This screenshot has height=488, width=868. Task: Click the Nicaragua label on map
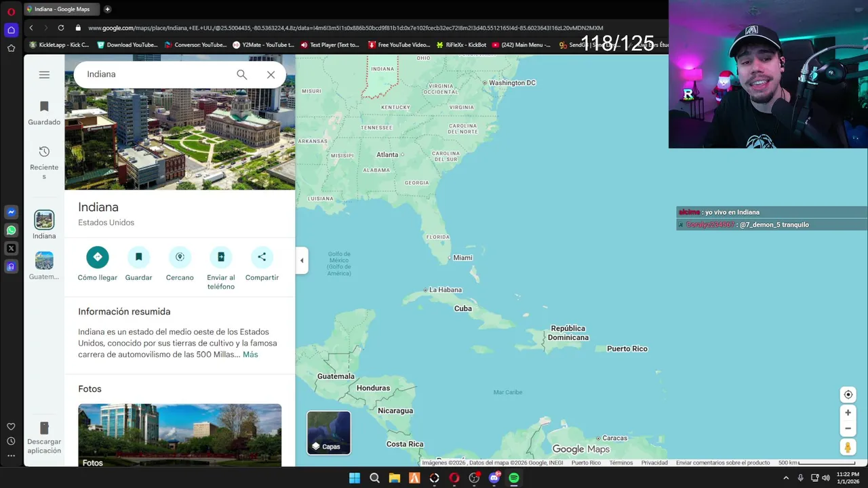click(x=395, y=411)
